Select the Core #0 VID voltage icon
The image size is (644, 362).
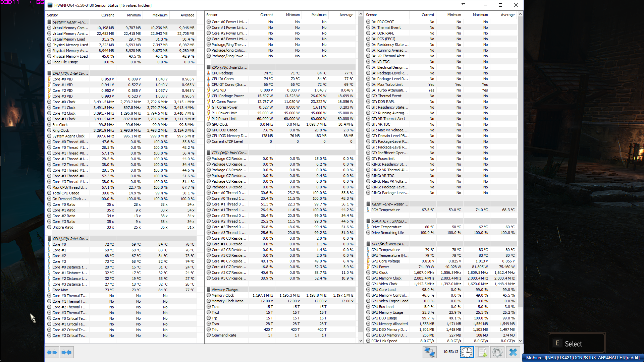(x=49, y=79)
